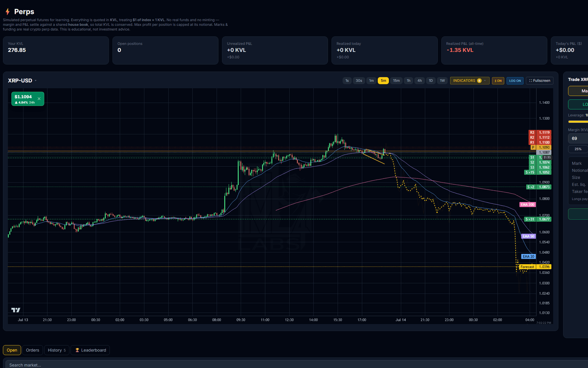The height and width of the screenshot is (368, 588).
Task: Switch to the Orders tab
Action: (x=32, y=350)
